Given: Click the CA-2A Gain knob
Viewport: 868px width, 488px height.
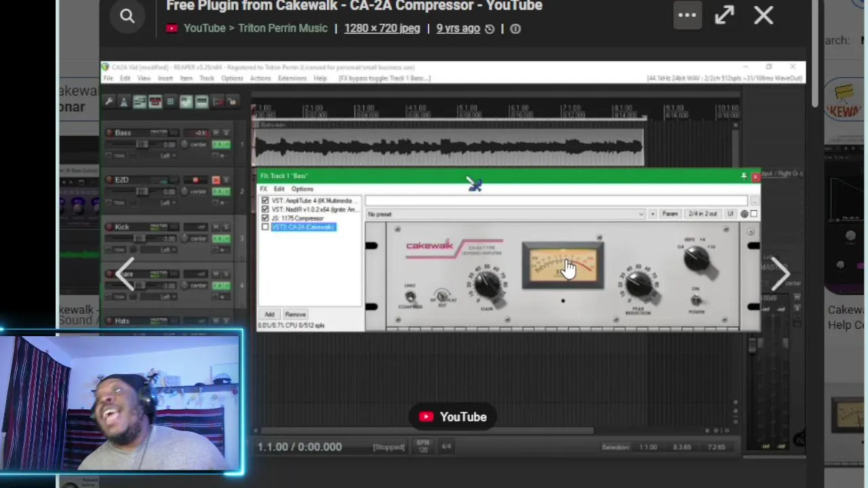Looking at the screenshot, I should pyautogui.click(x=487, y=285).
